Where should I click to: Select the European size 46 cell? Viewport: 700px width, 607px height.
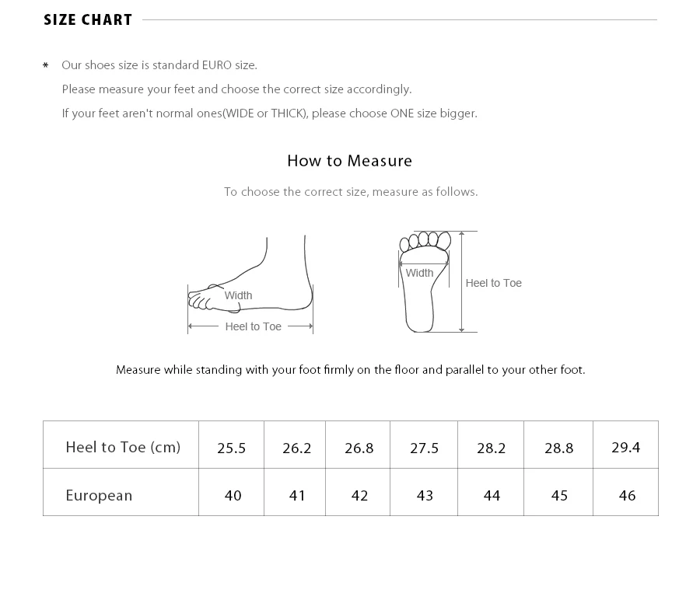pyautogui.click(x=626, y=493)
